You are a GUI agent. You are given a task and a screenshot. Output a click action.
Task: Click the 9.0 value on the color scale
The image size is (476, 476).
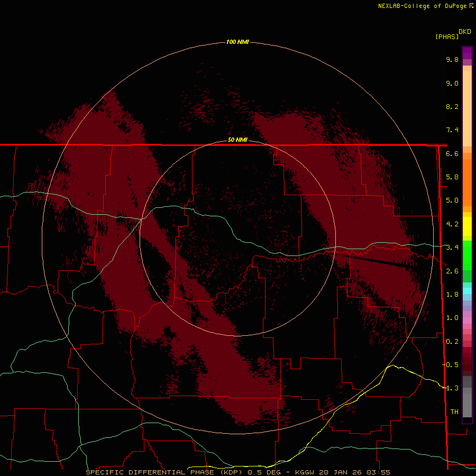point(452,84)
